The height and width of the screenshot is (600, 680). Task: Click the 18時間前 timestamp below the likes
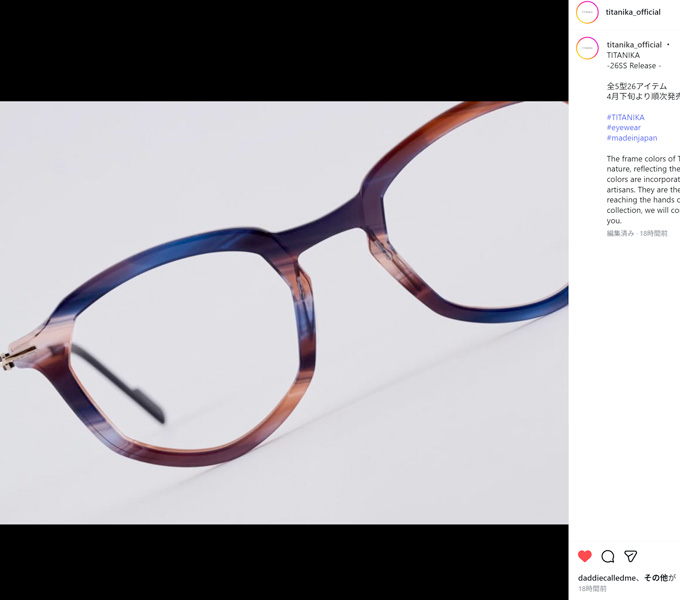point(592,589)
